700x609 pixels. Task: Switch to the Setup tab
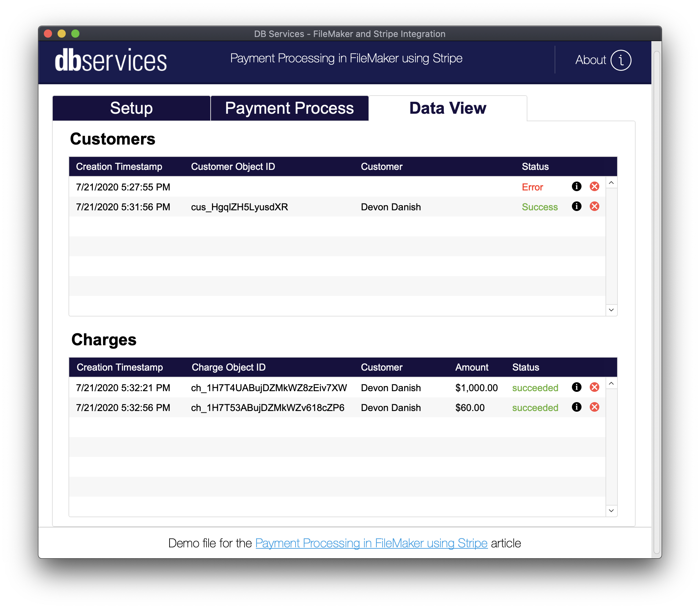point(131,108)
